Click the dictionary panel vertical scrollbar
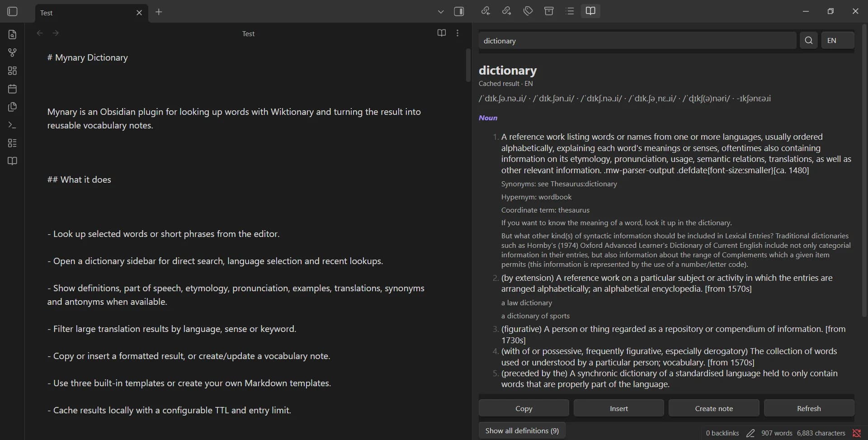The width and height of the screenshot is (868, 440). coord(864,170)
